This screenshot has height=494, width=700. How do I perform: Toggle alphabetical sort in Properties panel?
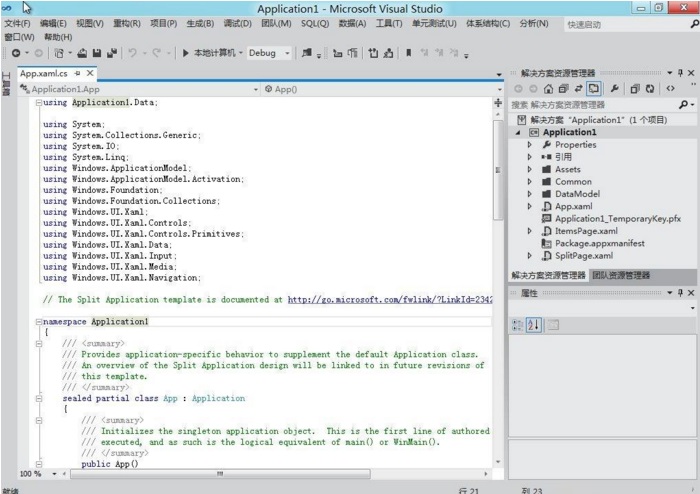pyautogui.click(x=533, y=324)
